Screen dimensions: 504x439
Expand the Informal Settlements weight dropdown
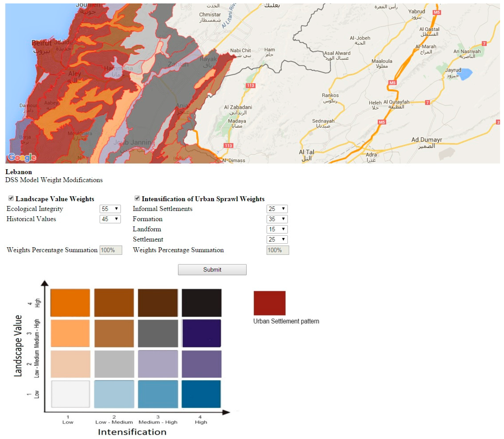click(x=277, y=209)
